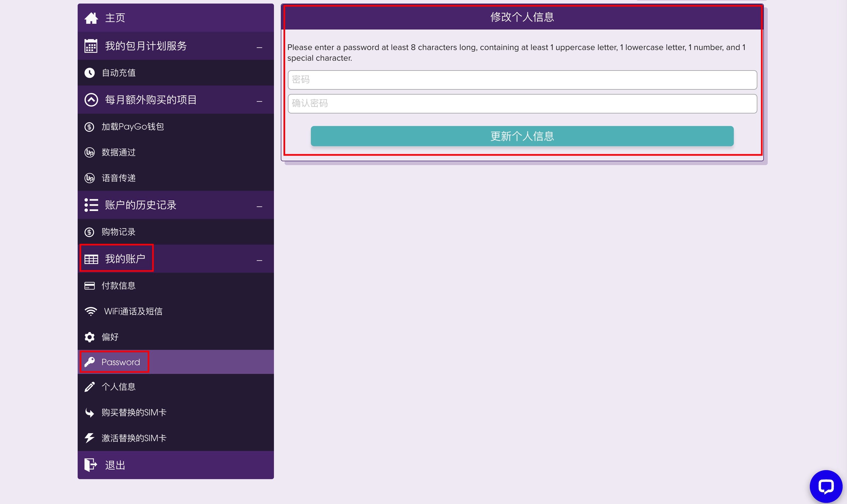
Task: Click the dollar icon beside 购物记录
Action: coord(89,232)
